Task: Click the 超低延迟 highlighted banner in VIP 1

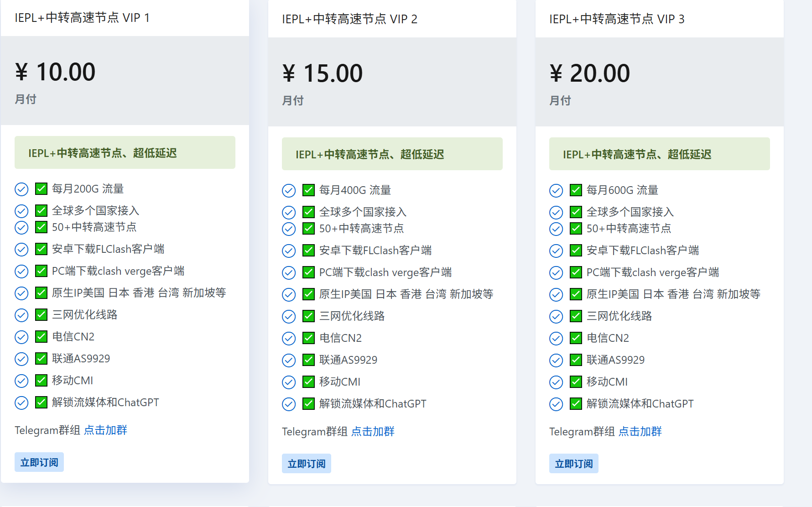Action: [125, 153]
